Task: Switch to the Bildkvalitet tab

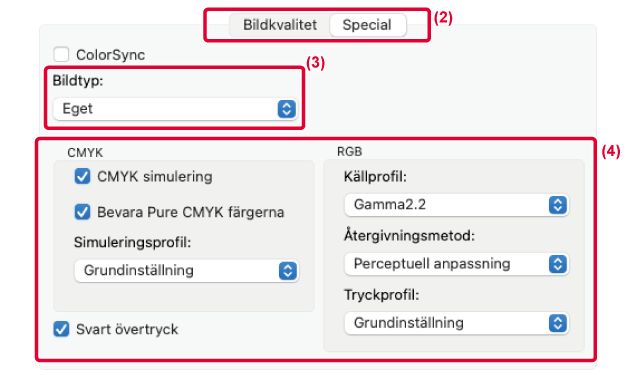Action: [x=280, y=25]
